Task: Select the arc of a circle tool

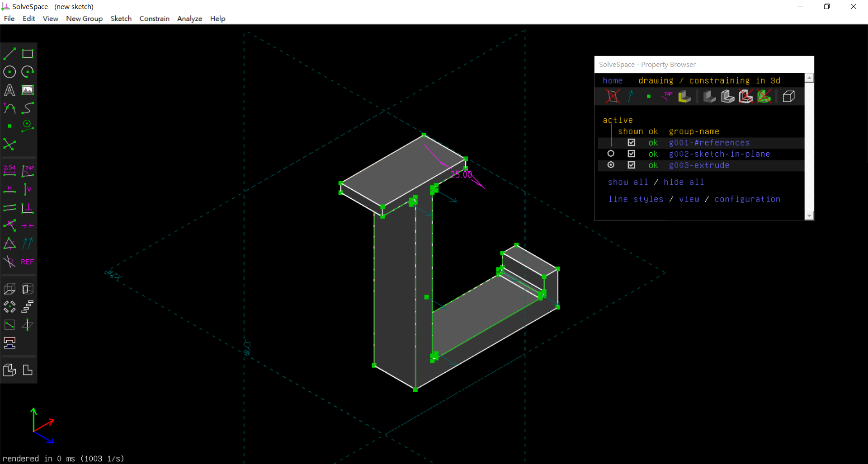Action: click(x=28, y=72)
